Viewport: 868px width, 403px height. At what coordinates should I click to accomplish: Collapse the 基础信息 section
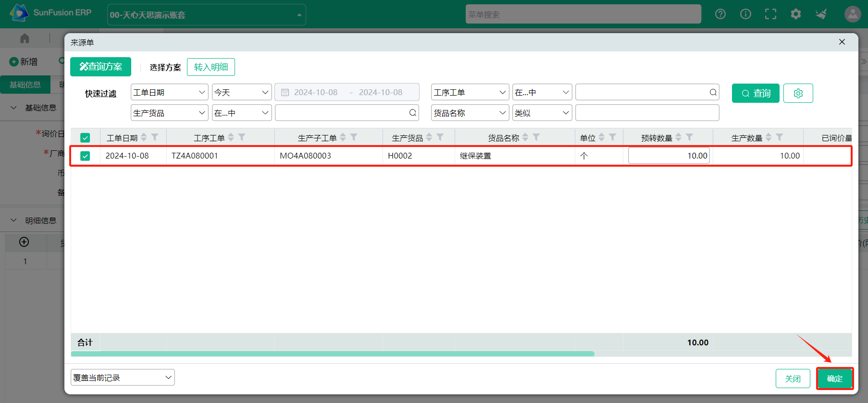13,108
